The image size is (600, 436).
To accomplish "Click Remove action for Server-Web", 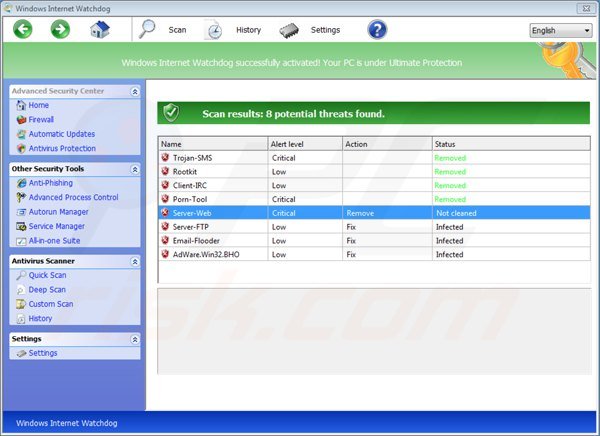I will (360, 213).
